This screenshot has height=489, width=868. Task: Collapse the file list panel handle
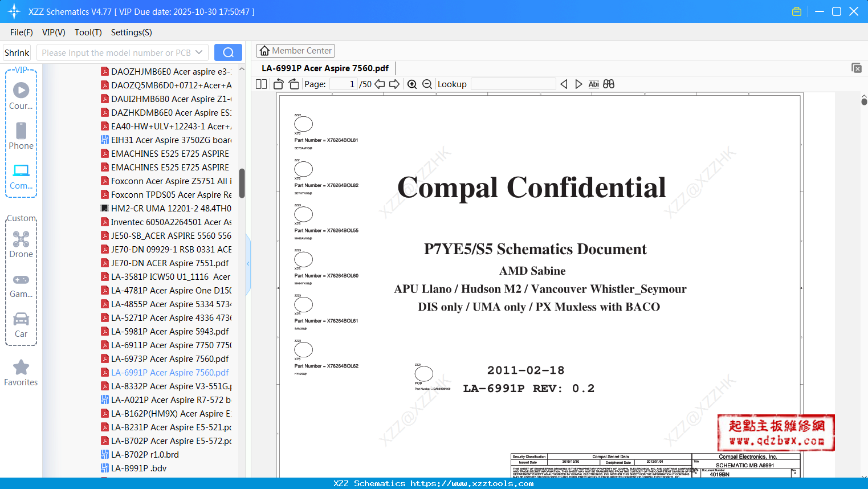(248, 263)
